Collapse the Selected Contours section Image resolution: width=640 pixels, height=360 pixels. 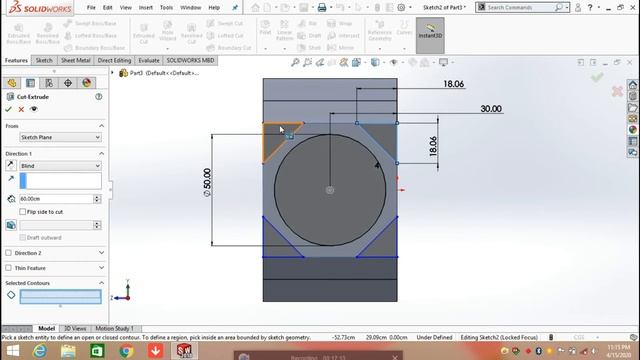(101, 283)
